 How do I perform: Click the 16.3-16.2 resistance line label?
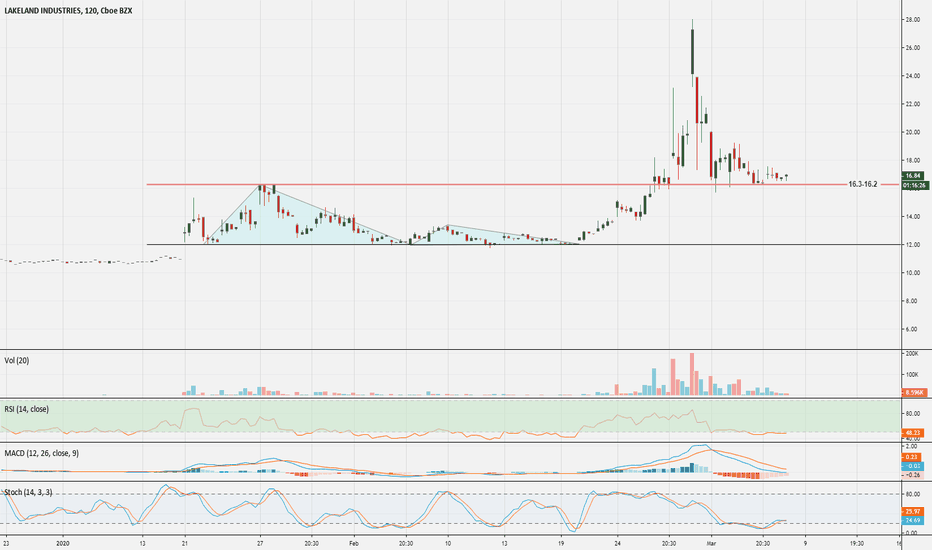[x=862, y=184]
